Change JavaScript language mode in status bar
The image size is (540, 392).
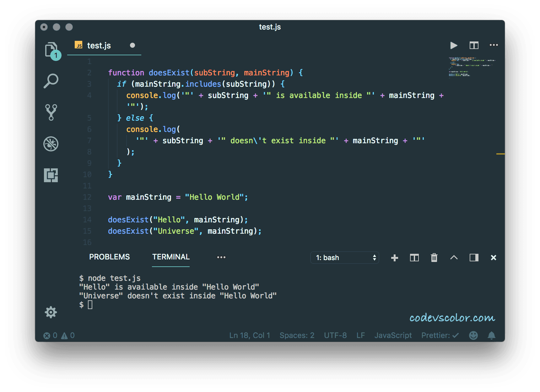coord(393,335)
